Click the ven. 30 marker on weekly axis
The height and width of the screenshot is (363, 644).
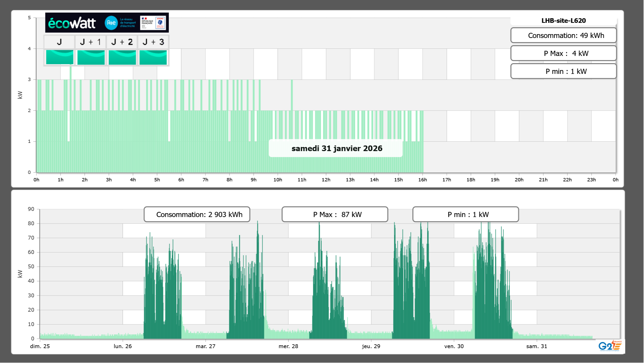(454, 346)
